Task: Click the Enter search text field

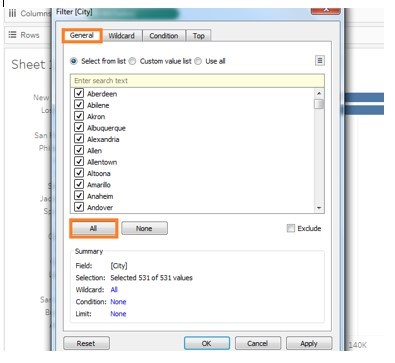Action: tap(197, 81)
